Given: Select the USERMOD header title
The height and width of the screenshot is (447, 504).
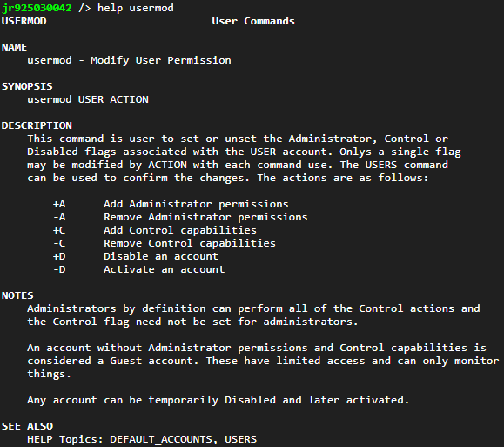Looking at the screenshot, I should 24,21.
